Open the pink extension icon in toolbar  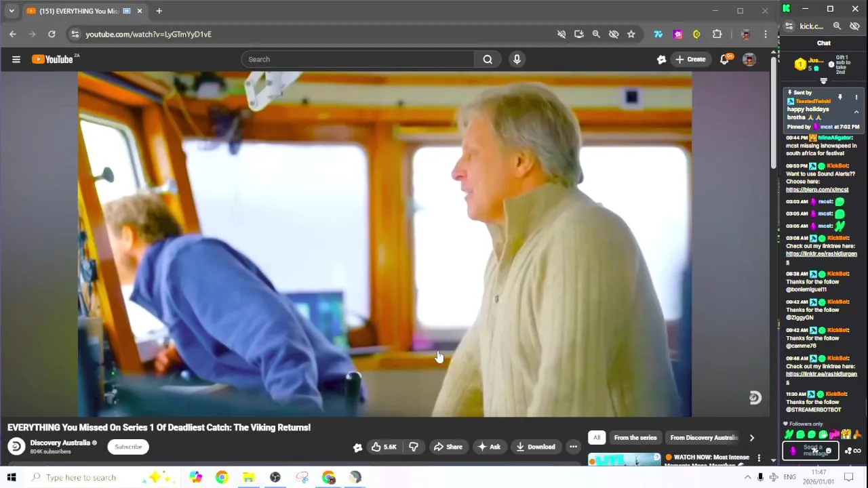pos(677,34)
